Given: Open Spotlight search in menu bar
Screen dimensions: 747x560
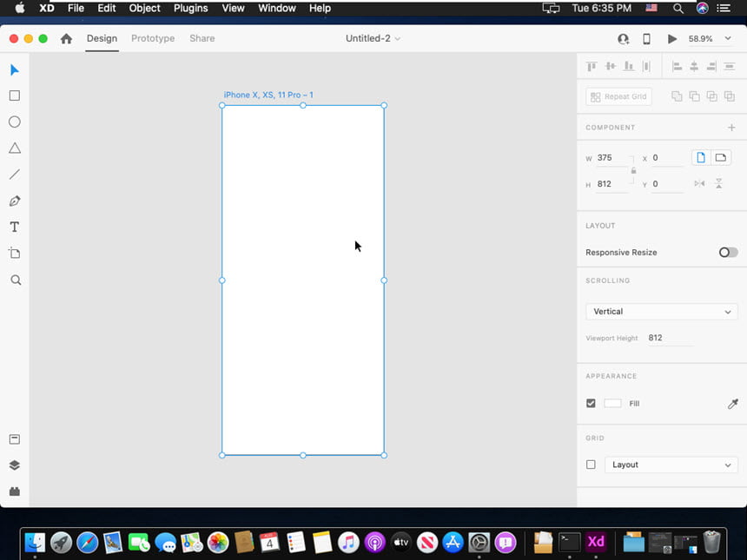Looking at the screenshot, I should click(678, 8).
